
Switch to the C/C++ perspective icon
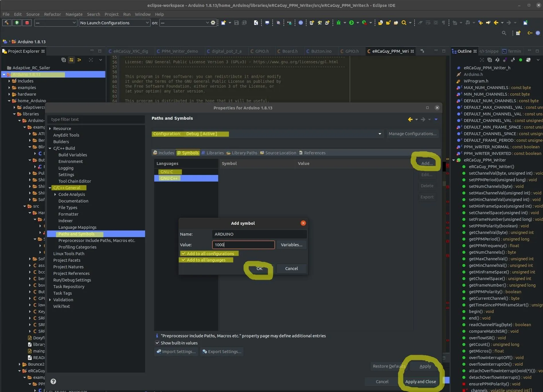click(x=530, y=33)
